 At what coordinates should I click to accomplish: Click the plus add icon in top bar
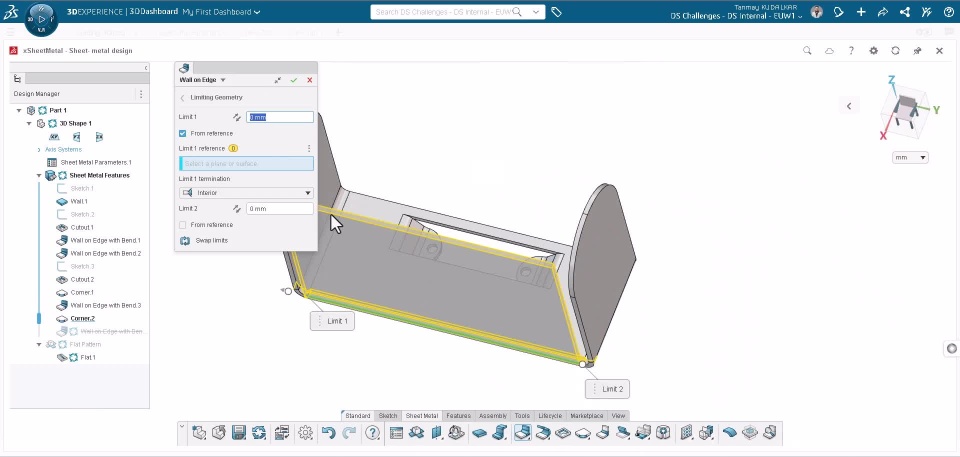(861, 12)
